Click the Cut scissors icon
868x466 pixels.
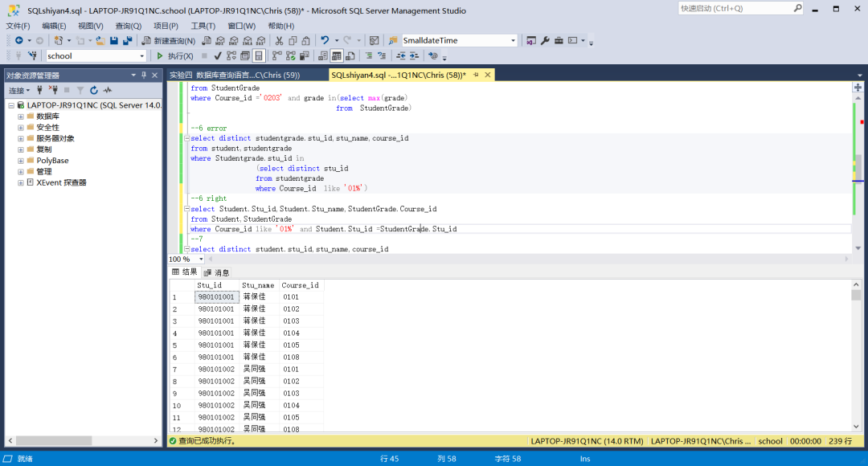coord(279,40)
